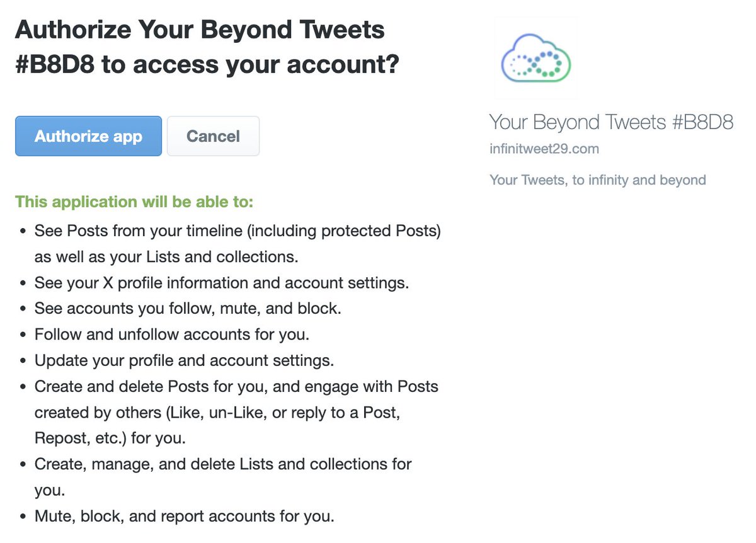Screen dimensions: 756x543
Task: Click 'Update your profile and account settings'
Action: (184, 362)
